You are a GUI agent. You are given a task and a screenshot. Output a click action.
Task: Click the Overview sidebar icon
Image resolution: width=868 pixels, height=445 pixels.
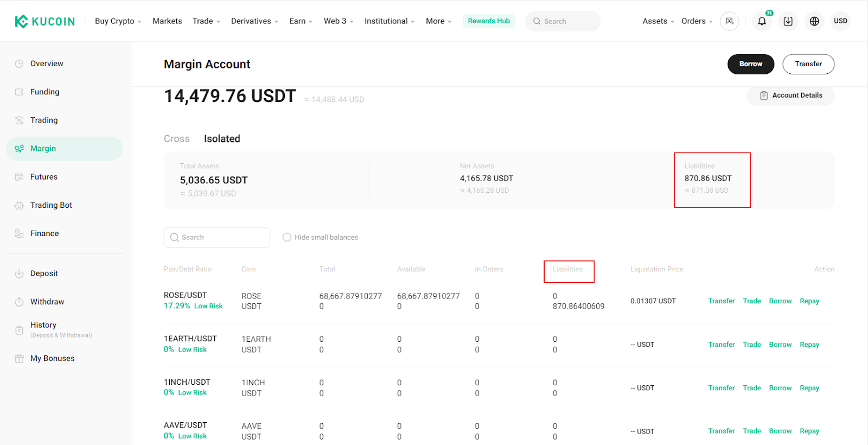pyautogui.click(x=20, y=63)
